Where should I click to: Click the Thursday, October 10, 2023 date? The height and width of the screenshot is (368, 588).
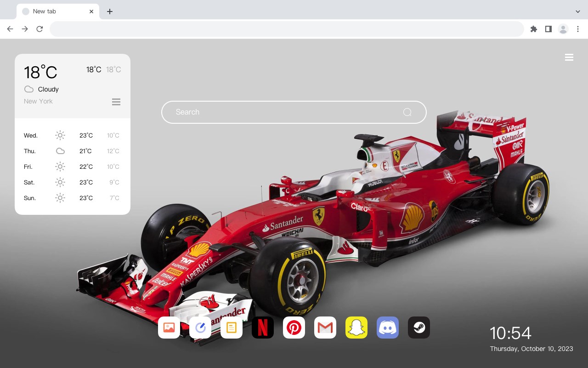[x=531, y=349]
